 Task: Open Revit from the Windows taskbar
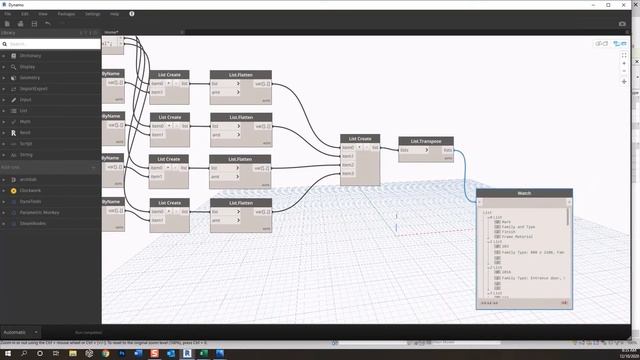[187, 353]
